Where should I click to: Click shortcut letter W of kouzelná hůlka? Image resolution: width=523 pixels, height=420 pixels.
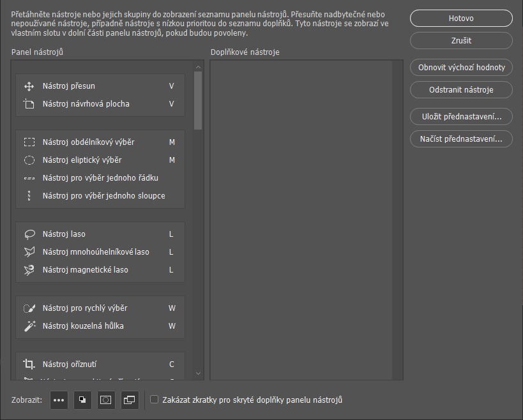172,326
